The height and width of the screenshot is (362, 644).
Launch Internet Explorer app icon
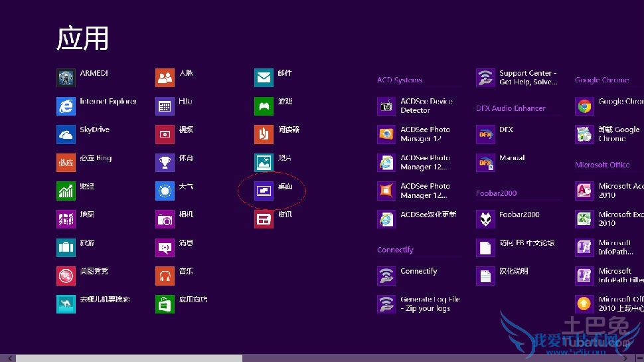pyautogui.click(x=66, y=106)
